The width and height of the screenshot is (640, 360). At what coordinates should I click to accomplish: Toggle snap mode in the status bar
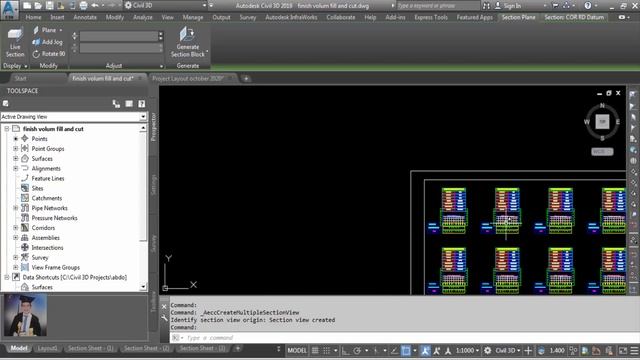(327, 350)
